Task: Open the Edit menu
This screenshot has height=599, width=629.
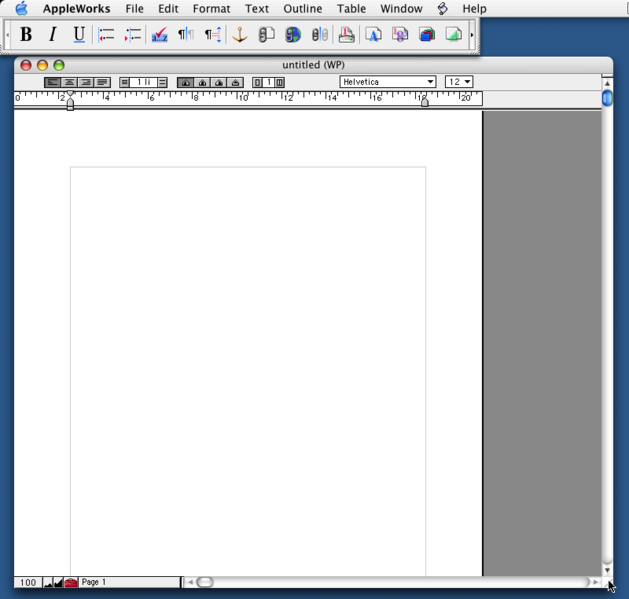Action: coord(168,8)
